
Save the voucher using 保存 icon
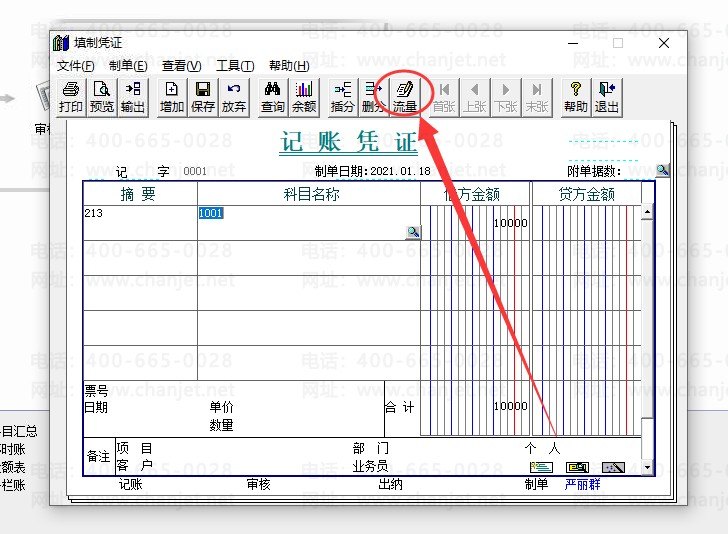pos(203,97)
